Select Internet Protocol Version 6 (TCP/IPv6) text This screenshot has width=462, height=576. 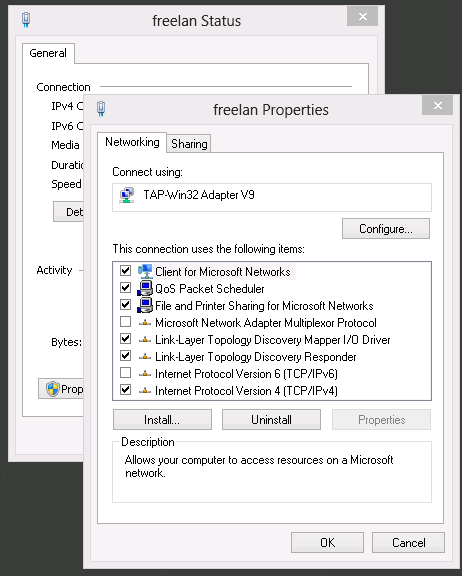coord(246,374)
